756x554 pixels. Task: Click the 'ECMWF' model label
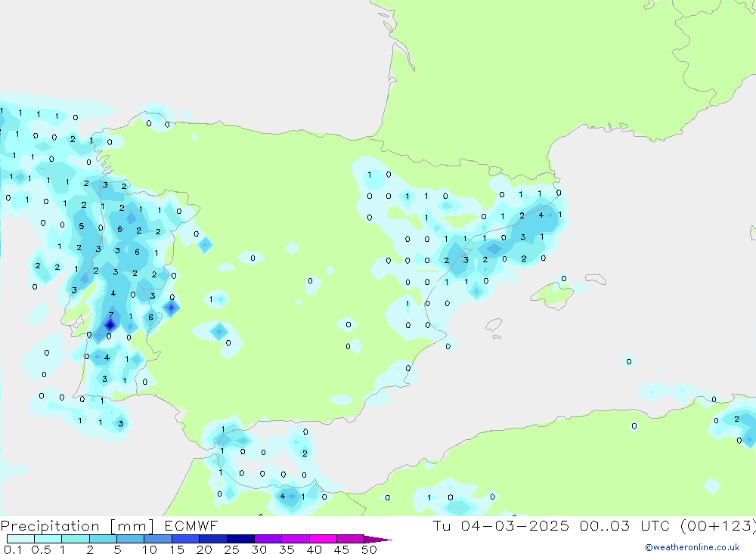click(191, 525)
